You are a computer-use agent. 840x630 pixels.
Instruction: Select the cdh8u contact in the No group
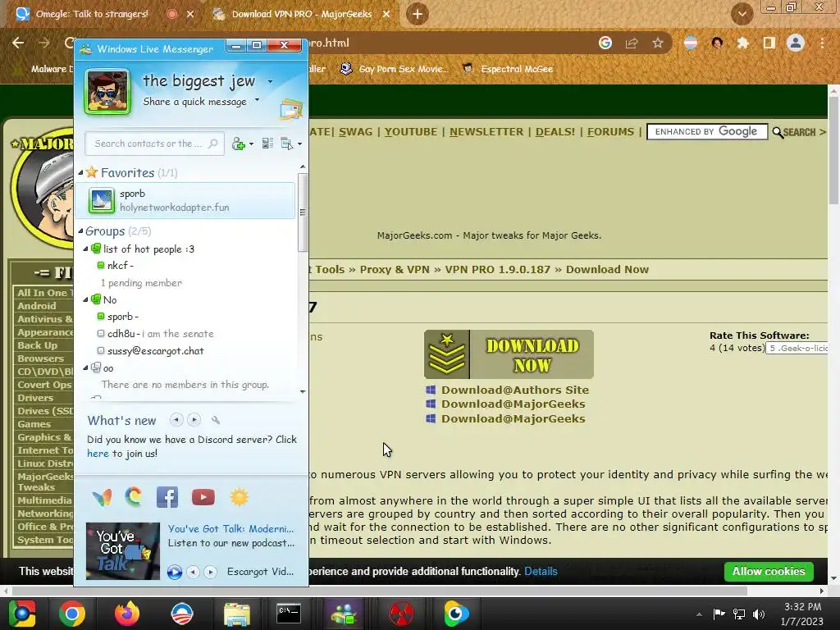coord(155,334)
